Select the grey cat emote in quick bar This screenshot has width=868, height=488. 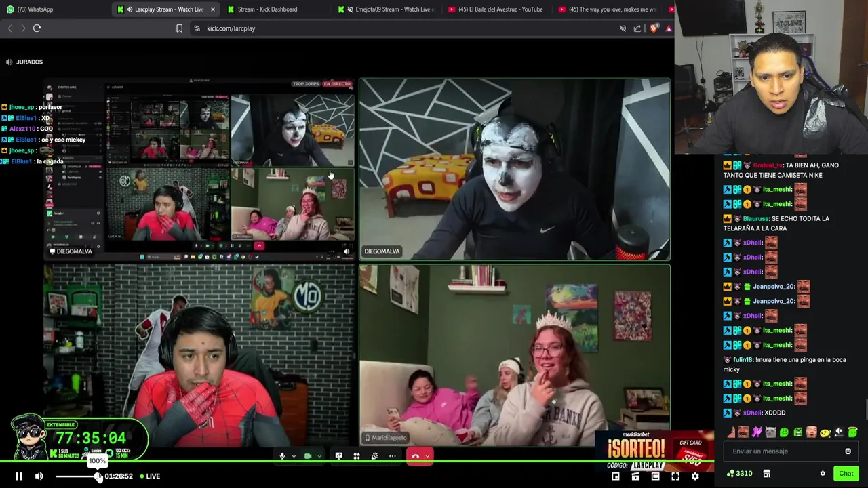pyautogui.click(x=770, y=432)
